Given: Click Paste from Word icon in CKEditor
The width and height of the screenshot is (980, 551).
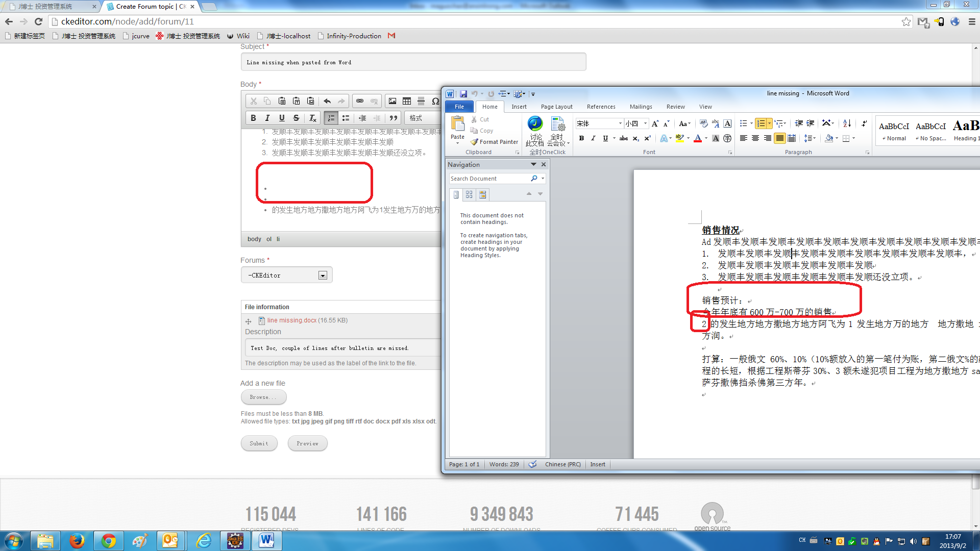Looking at the screenshot, I should [x=310, y=101].
